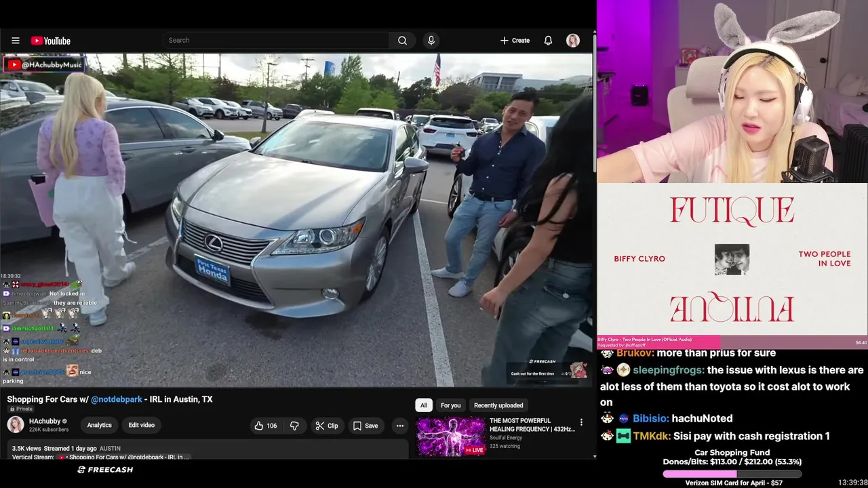Image resolution: width=868 pixels, height=488 pixels.
Task: Click the video player area
Action: (296, 220)
